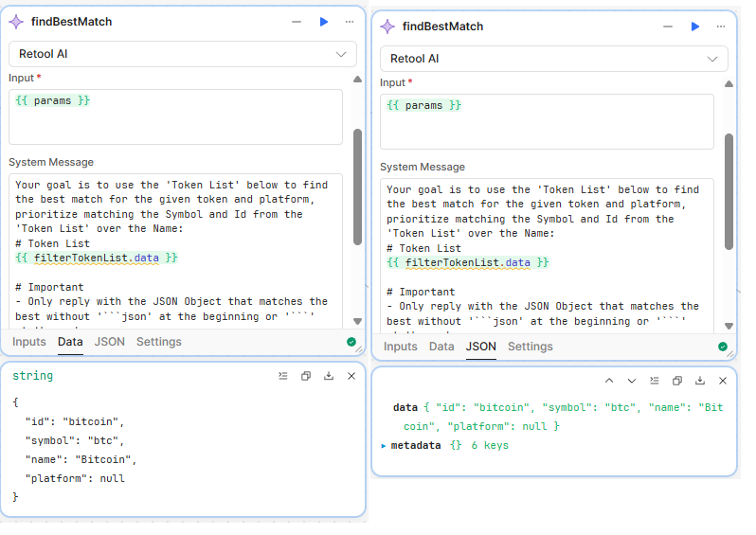Toggle wrap in right JSON output panel
This screenshot has height=535, width=756.
point(655,381)
